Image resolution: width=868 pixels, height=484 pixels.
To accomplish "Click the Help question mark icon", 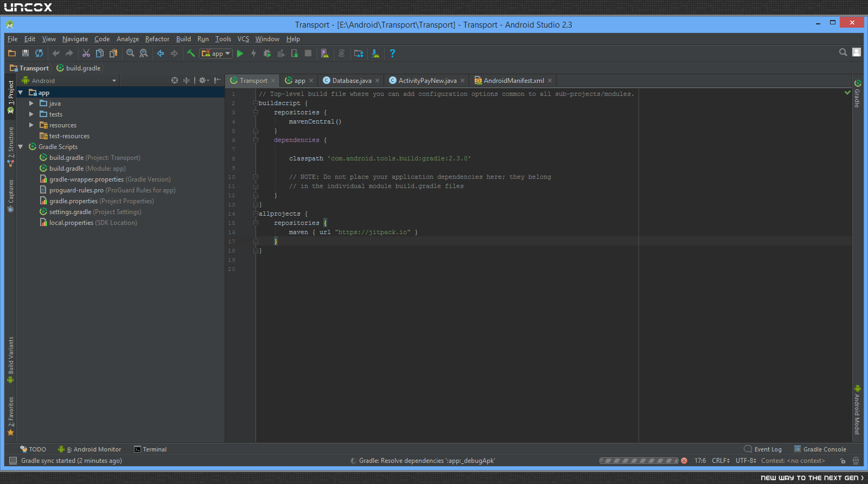I will click(392, 53).
